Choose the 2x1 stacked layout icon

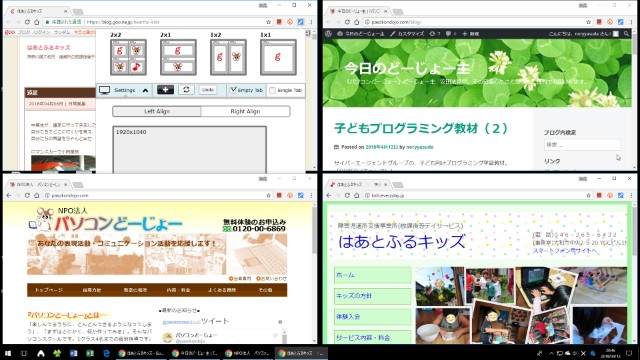178,57
